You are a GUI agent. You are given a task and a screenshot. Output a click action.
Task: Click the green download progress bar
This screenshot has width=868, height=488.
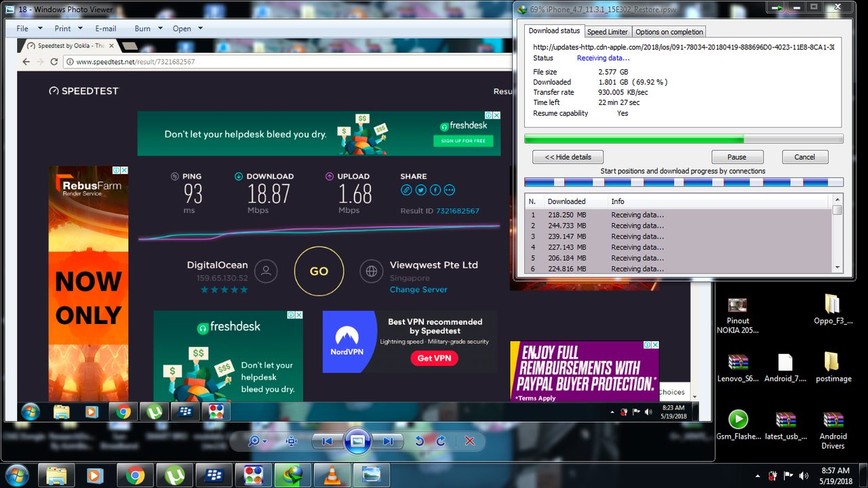pos(684,139)
